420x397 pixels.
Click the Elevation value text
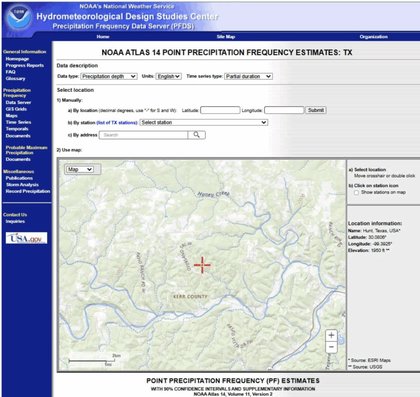(380, 250)
